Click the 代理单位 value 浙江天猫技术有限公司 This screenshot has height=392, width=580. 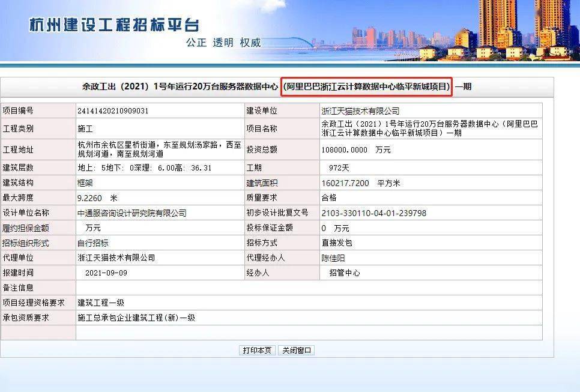116,258
